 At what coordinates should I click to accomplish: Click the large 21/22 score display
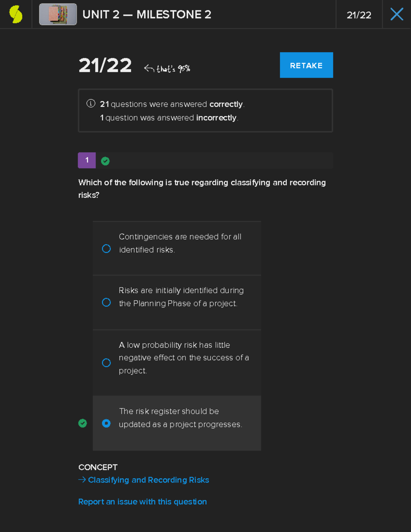(105, 65)
